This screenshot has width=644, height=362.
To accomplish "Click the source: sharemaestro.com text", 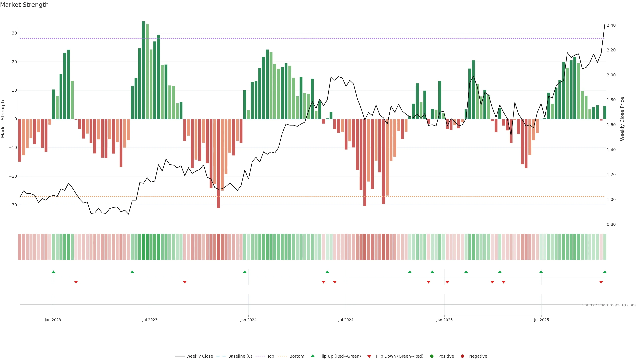I will coord(609,305).
